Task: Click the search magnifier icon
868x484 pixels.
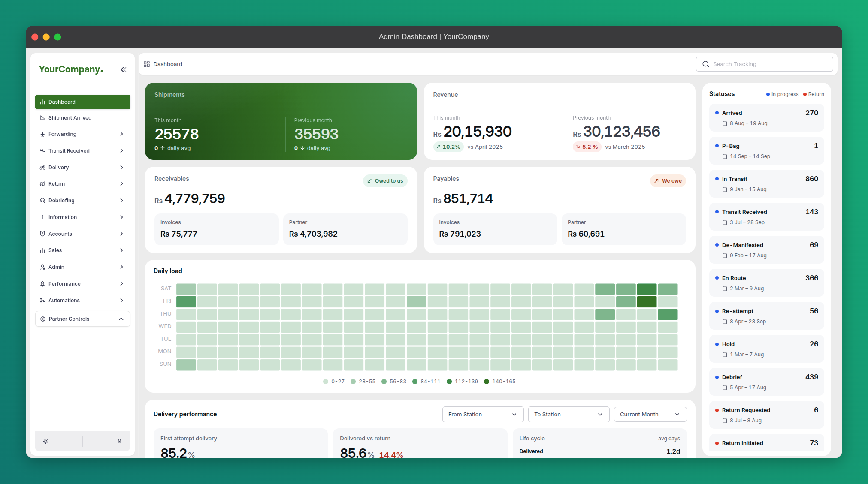Action: tap(706, 64)
